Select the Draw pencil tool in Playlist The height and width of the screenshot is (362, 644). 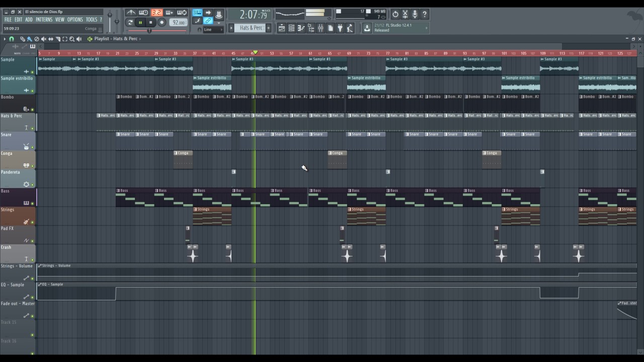tap(23, 39)
